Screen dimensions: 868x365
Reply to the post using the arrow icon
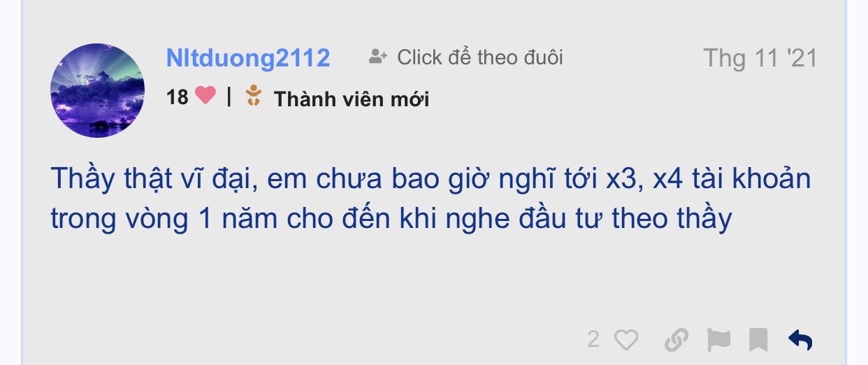[800, 340]
